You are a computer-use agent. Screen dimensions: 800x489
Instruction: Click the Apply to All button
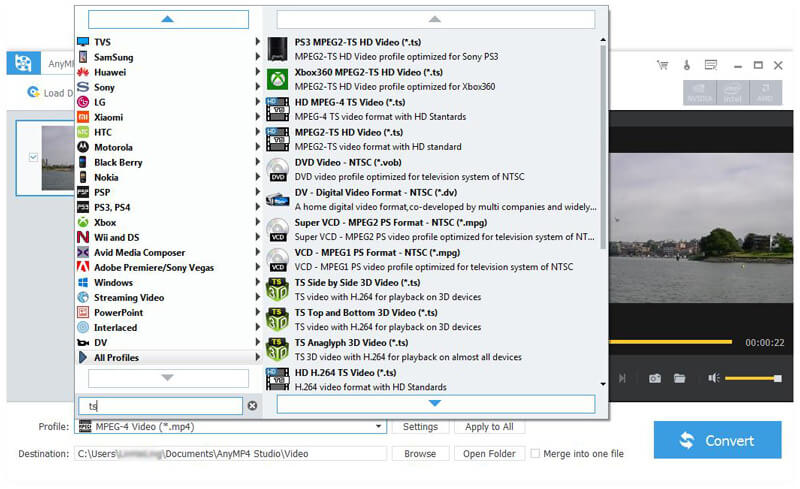click(489, 427)
